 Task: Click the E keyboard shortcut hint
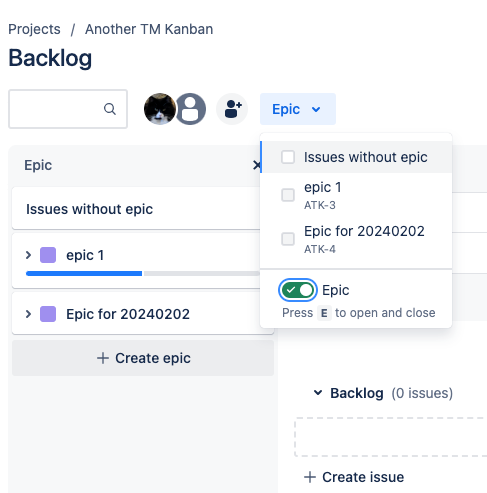[x=324, y=313]
